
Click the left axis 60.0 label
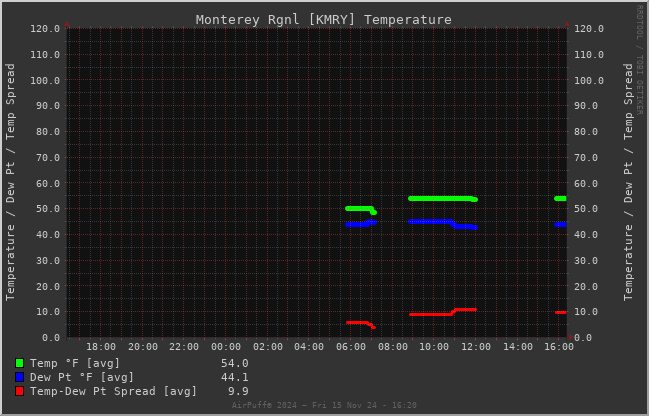tap(48, 183)
